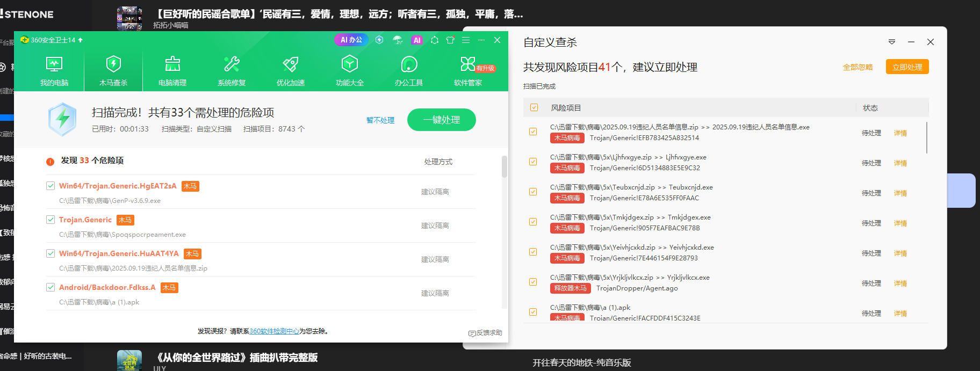The image size is (980, 371).
Task: Click 反馈求助 text link
Action: [489, 333]
